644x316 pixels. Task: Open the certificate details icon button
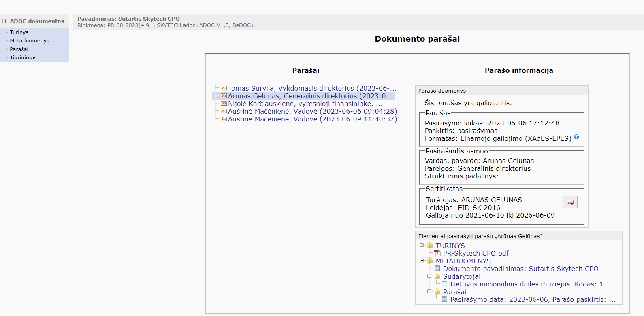(x=570, y=202)
